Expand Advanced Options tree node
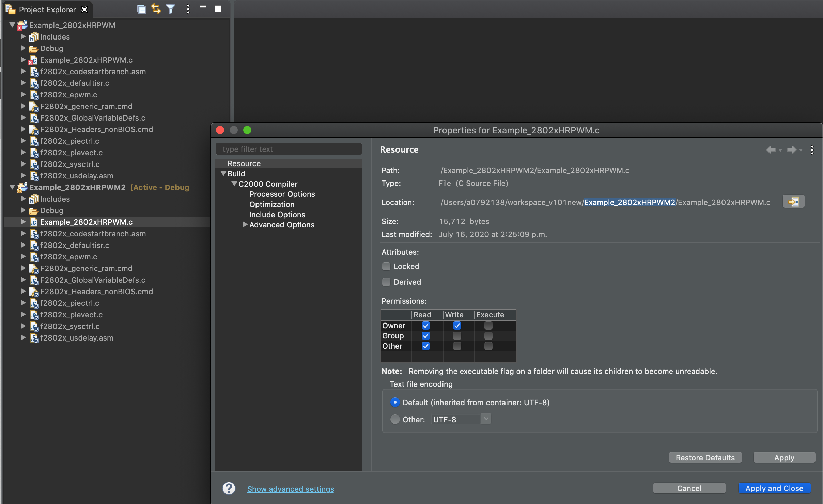This screenshot has width=823, height=504. coord(245,225)
